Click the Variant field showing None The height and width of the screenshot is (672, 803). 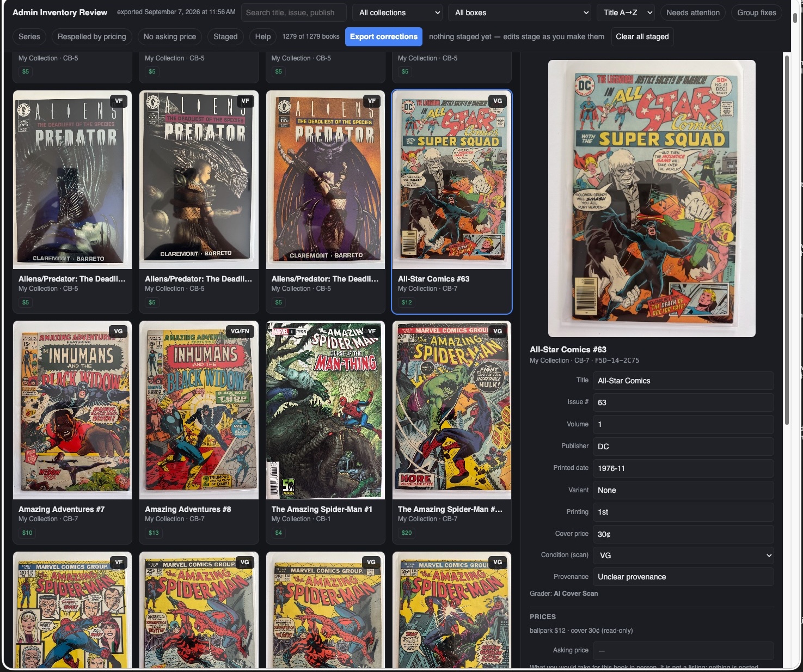[683, 490]
